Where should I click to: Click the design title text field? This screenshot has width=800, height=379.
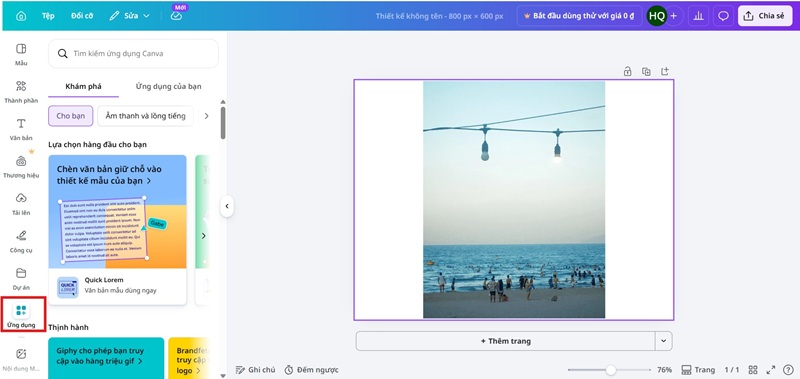[439, 16]
